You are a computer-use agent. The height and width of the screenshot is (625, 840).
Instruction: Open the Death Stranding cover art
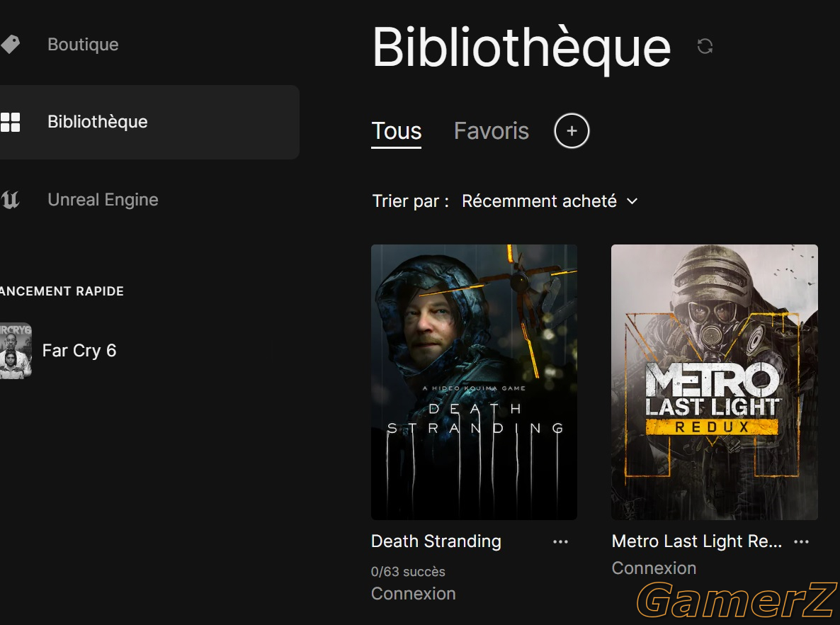(474, 382)
